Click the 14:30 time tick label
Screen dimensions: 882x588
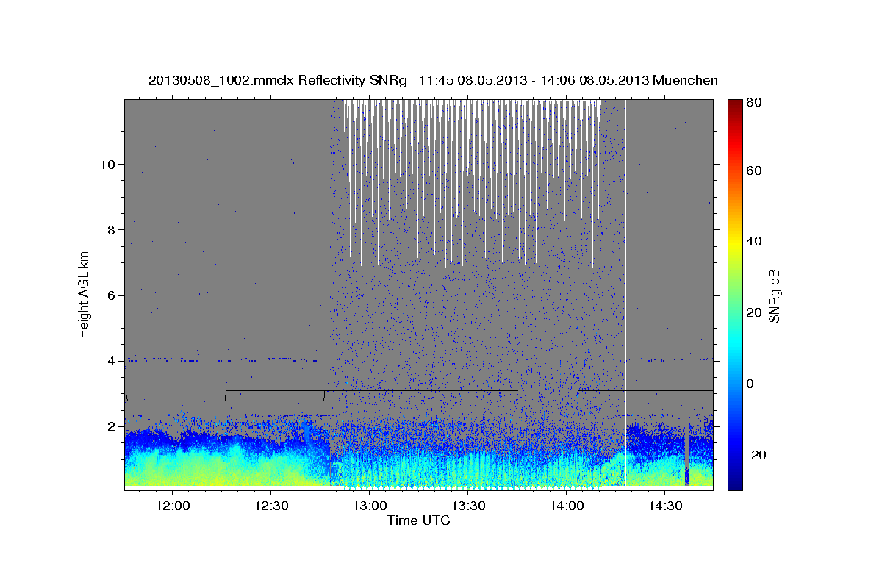click(x=664, y=506)
